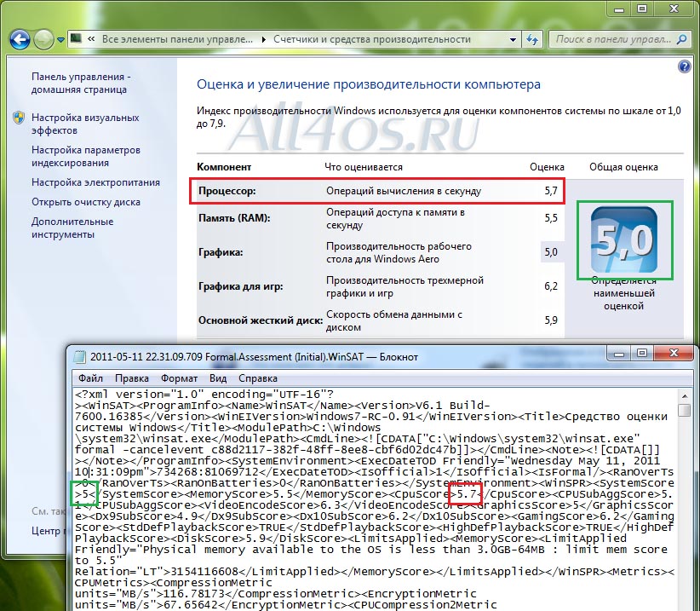Image resolution: width=700 pixels, height=611 pixels.
Task: Click the page title 'Оценка и увеличение производительности компьютера'
Action: pos(369,84)
